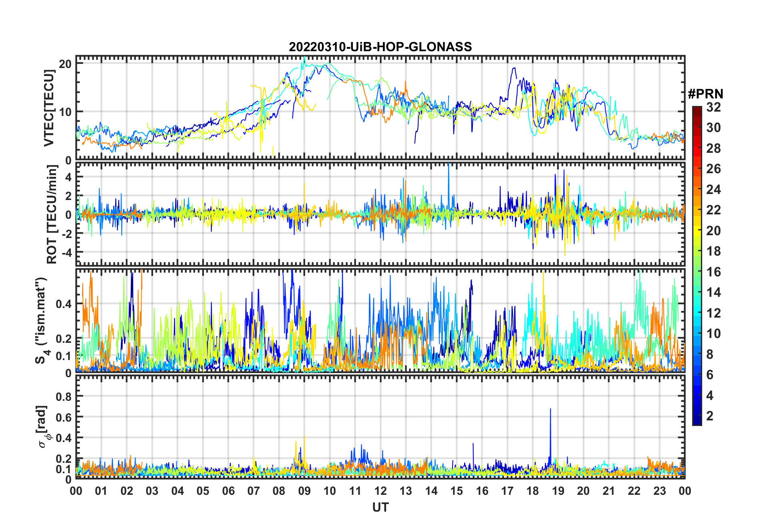Click the "UT" x-axis label
This screenshot has height=532, width=761.
[x=380, y=507]
